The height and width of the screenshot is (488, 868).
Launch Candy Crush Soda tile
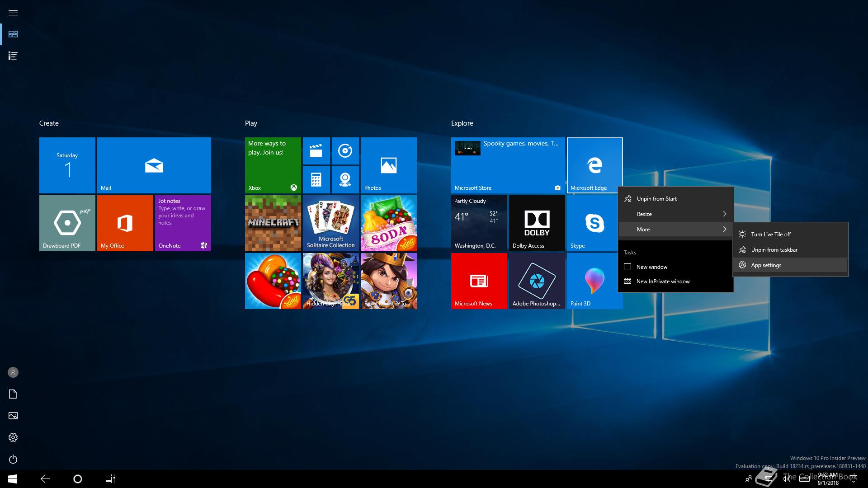389,223
